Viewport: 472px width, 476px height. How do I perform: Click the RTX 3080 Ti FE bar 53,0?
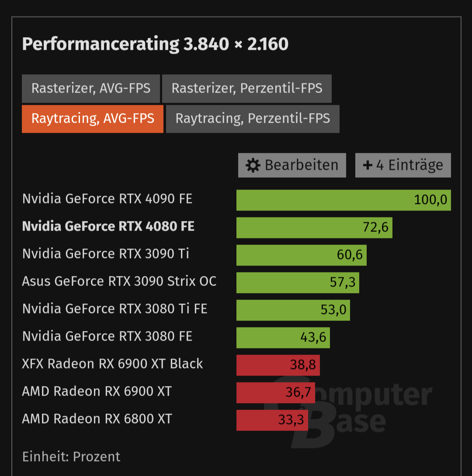pyautogui.click(x=293, y=310)
